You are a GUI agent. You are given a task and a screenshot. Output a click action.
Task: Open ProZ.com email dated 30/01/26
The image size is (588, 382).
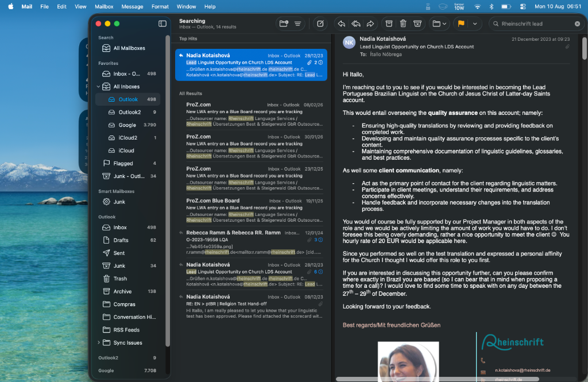(x=252, y=146)
